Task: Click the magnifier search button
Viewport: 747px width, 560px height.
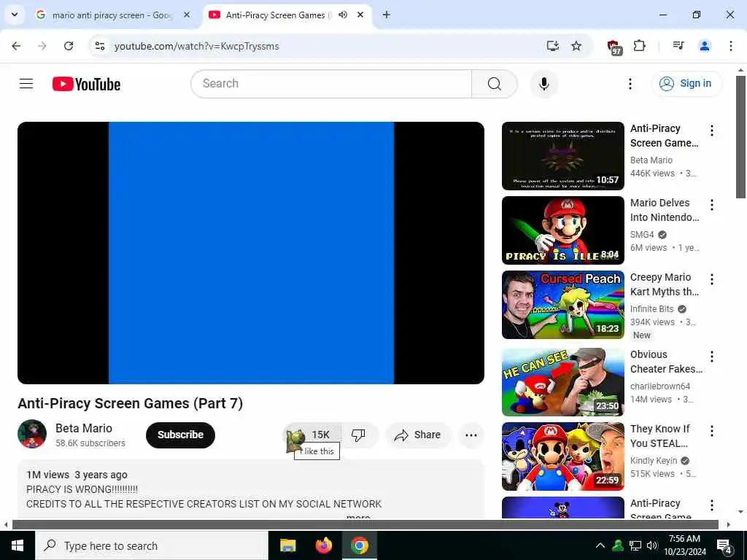Action: point(495,84)
